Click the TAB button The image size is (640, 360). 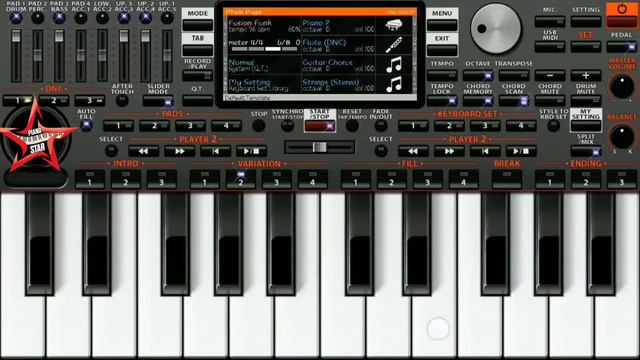[x=198, y=50]
